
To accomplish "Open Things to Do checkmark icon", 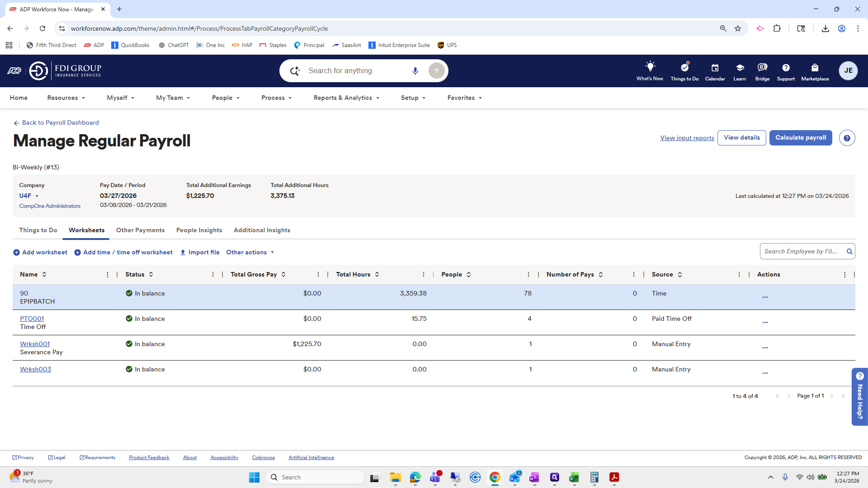I will coord(684,67).
